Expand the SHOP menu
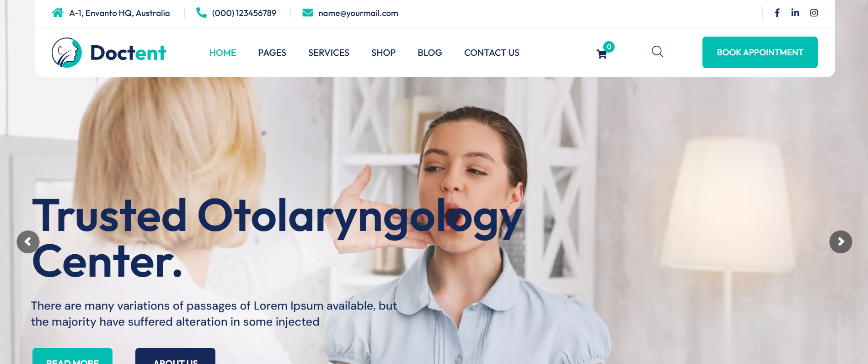This screenshot has height=364, width=868. [383, 53]
